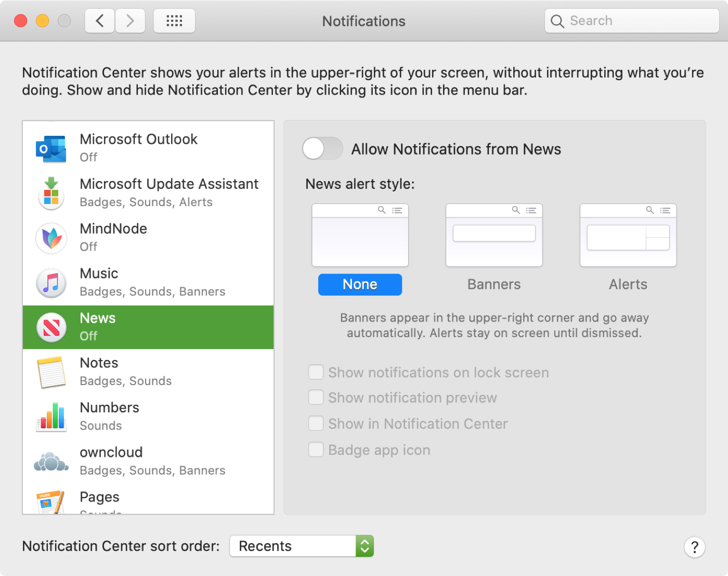This screenshot has width=728, height=576.
Task: Select the News row label
Action: coord(98,318)
